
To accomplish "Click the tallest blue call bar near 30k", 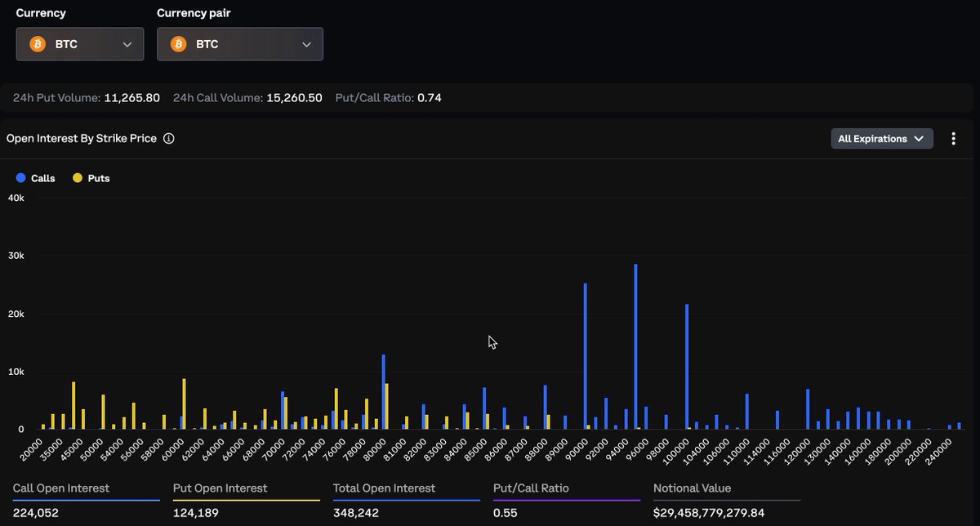I will coord(636,346).
